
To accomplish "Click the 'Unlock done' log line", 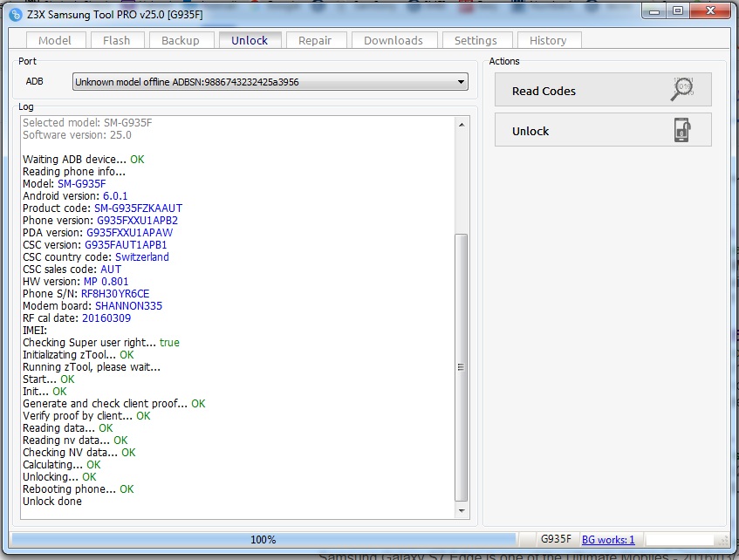I will tap(52, 502).
